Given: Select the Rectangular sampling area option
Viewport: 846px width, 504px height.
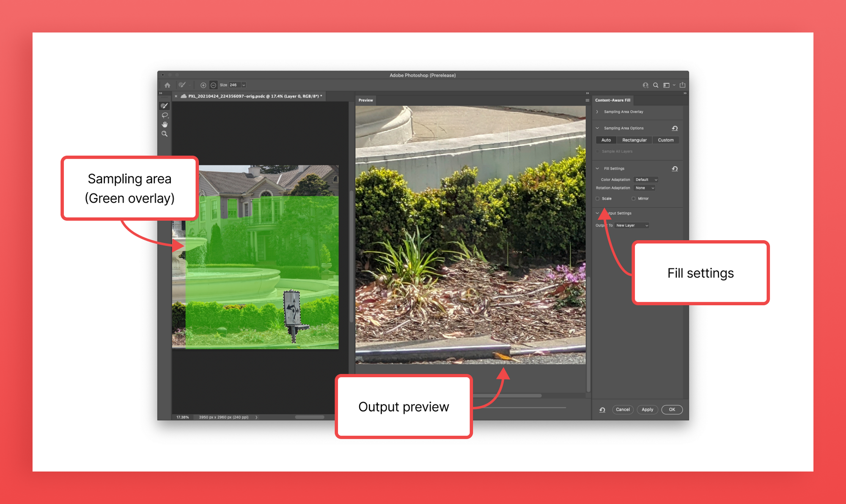Looking at the screenshot, I should point(635,140).
